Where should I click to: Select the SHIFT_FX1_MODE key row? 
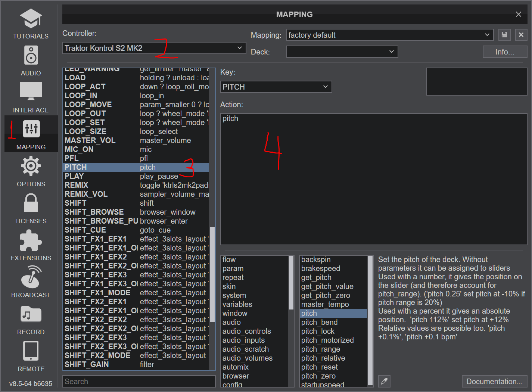136,293
